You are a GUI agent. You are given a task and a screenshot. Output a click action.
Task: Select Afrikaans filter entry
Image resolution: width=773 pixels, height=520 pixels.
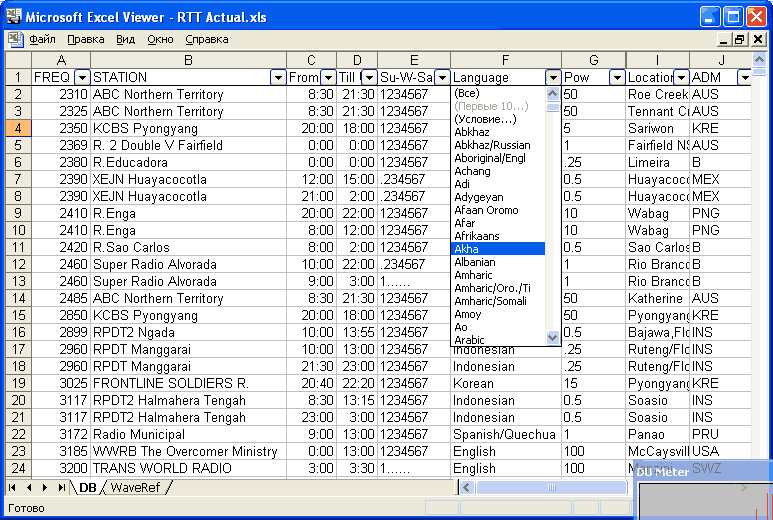[498, 236]
